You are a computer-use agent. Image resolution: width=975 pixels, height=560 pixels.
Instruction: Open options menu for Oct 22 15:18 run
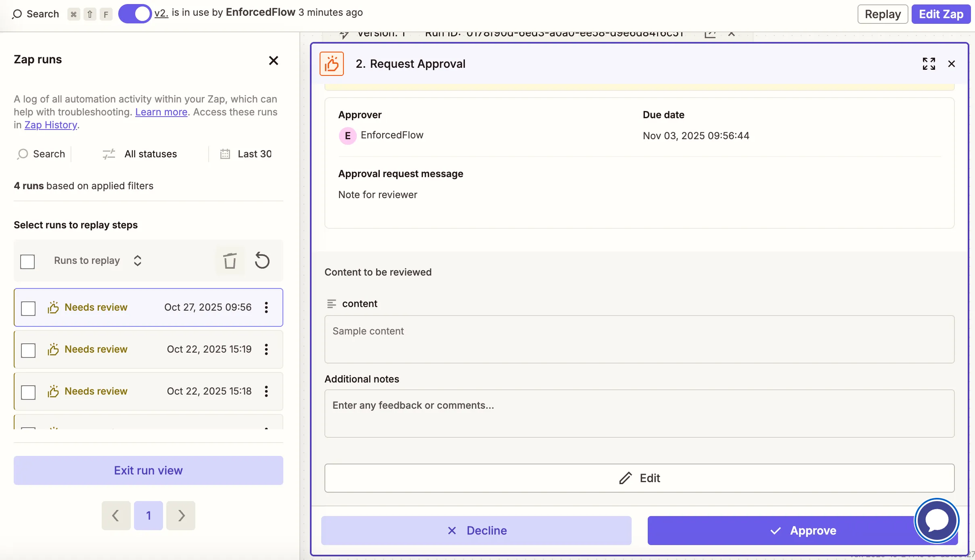[x=266, y=391]
